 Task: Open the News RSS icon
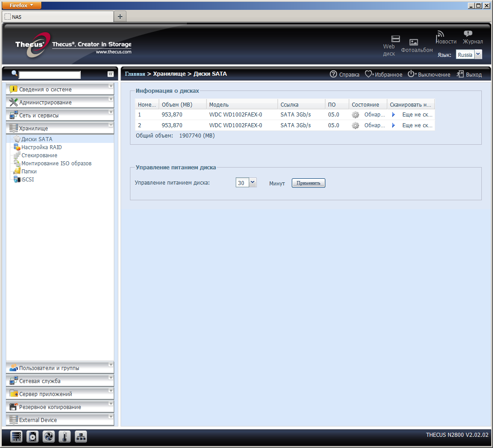(440, 34)
